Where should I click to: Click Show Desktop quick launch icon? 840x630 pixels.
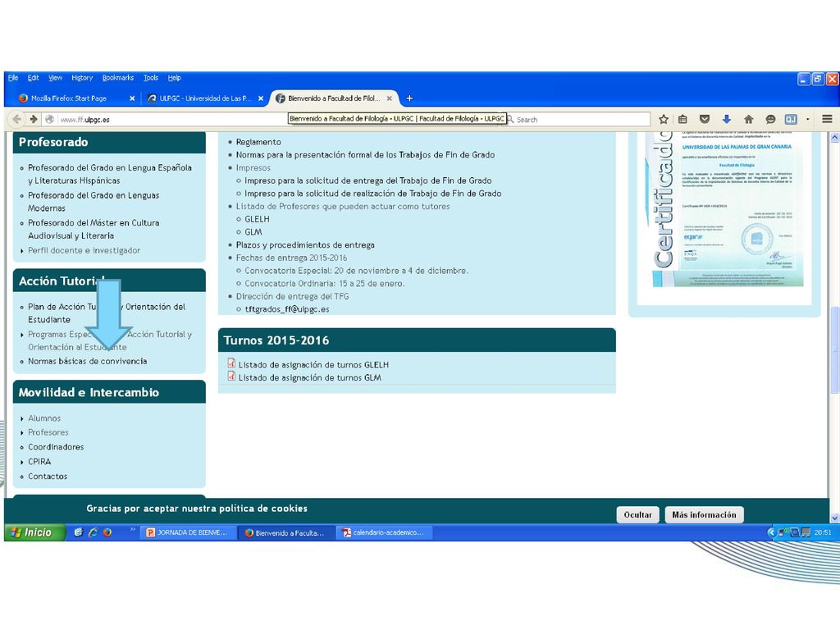tap(78, 532)
